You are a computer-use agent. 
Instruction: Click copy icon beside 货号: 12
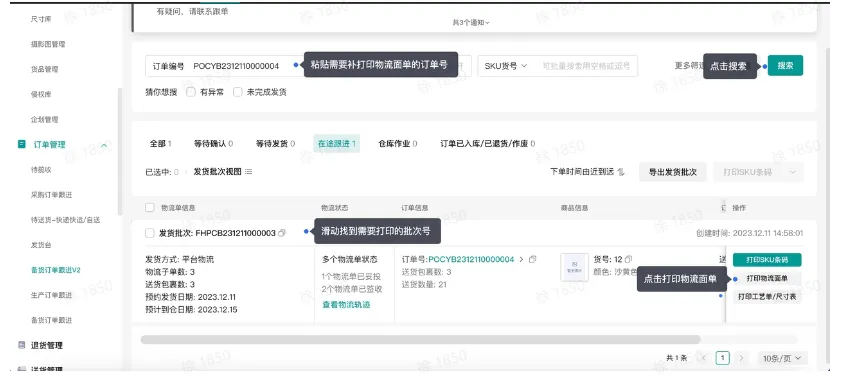coord(629,259)
